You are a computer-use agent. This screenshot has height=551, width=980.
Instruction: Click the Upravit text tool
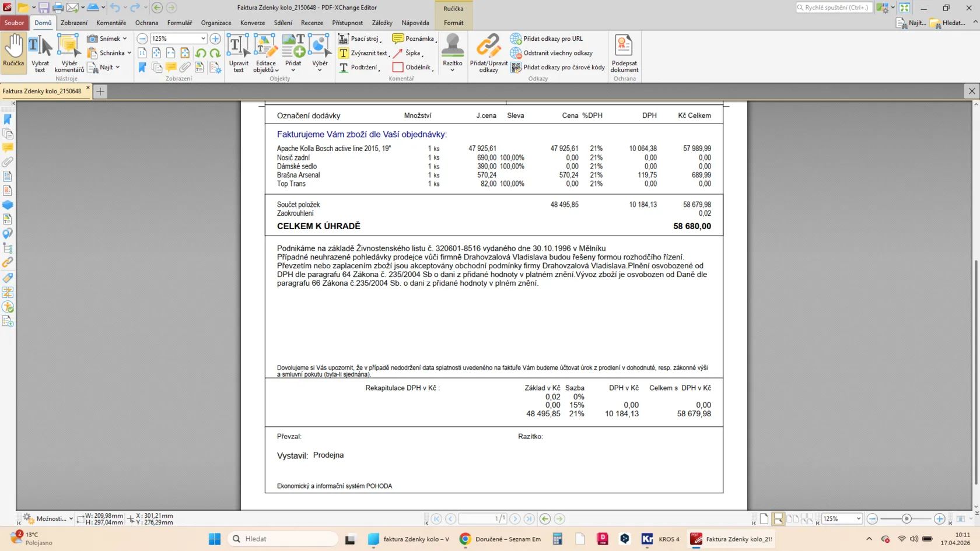click(x=238, y=52)
